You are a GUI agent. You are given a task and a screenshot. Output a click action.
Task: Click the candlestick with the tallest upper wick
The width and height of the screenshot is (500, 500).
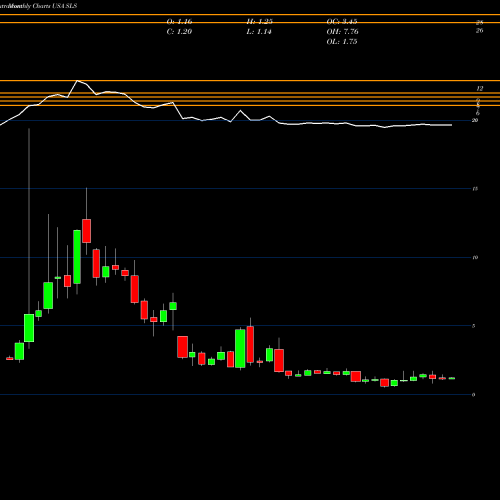(29, 328)
